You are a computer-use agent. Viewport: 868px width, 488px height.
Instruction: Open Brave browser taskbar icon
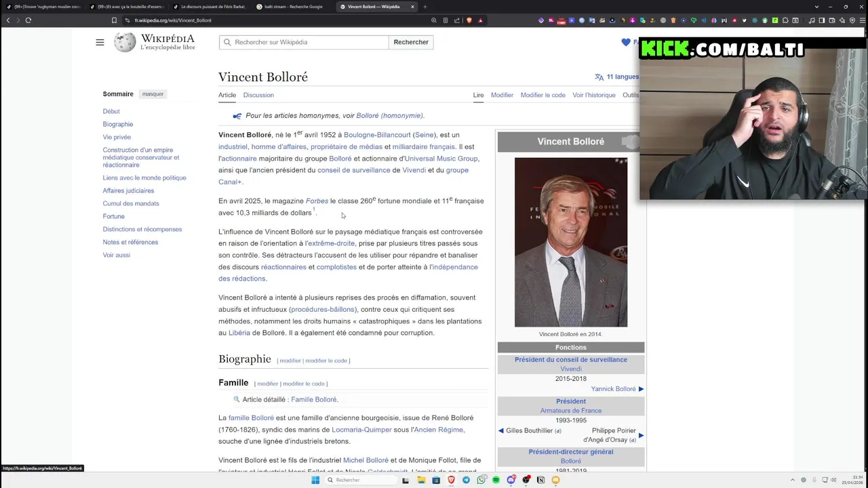coord(451,480)
